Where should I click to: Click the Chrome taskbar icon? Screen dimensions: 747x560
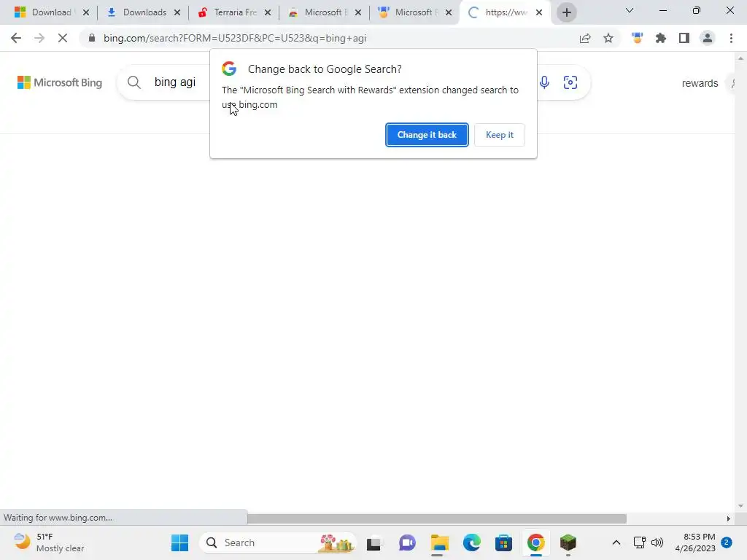click(x=536, y=542)
